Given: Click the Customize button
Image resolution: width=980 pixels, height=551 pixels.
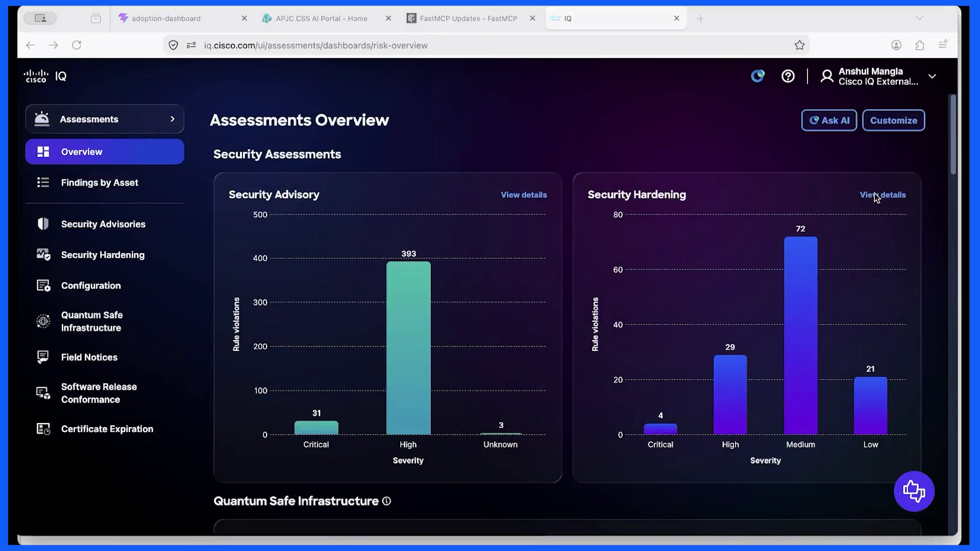Looking at the screenshot, I should [x=893, y=120].
